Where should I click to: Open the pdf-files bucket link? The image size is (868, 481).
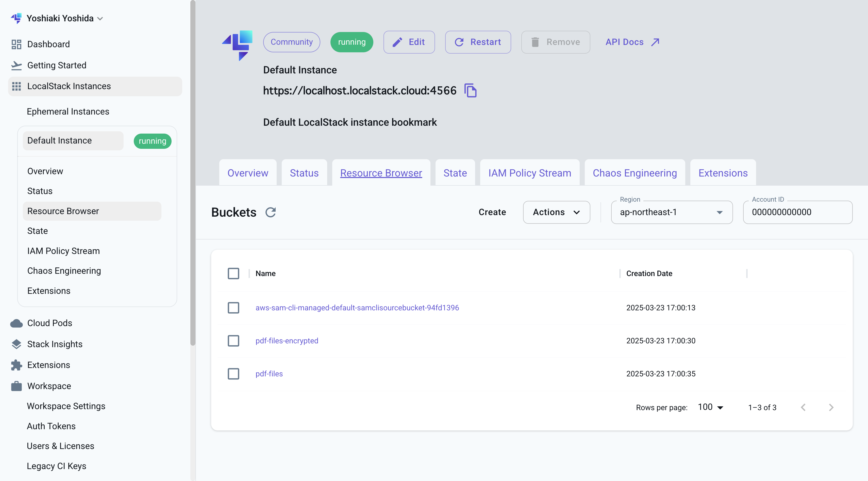pyautogui.click(x=269, y=374)
